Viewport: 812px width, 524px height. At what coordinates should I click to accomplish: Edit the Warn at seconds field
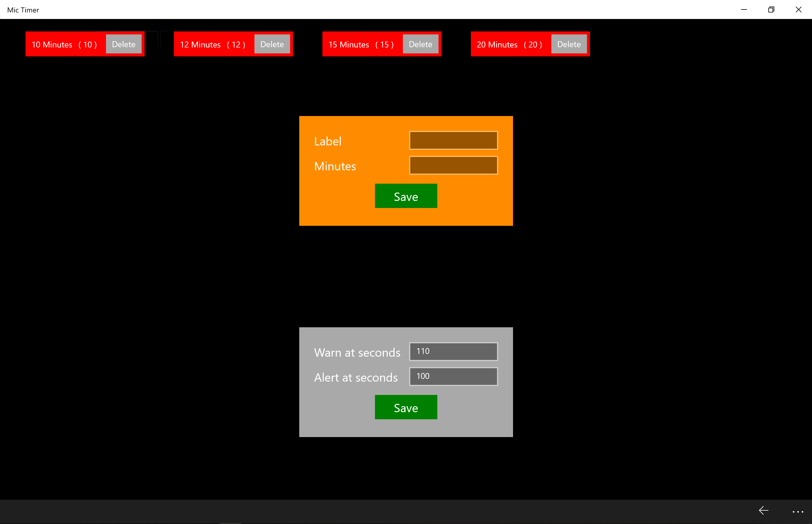pos(453,352)
